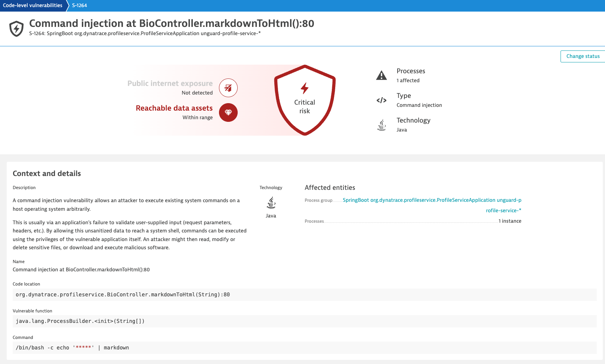
Task: Click the Change status button
Action: 583,56
